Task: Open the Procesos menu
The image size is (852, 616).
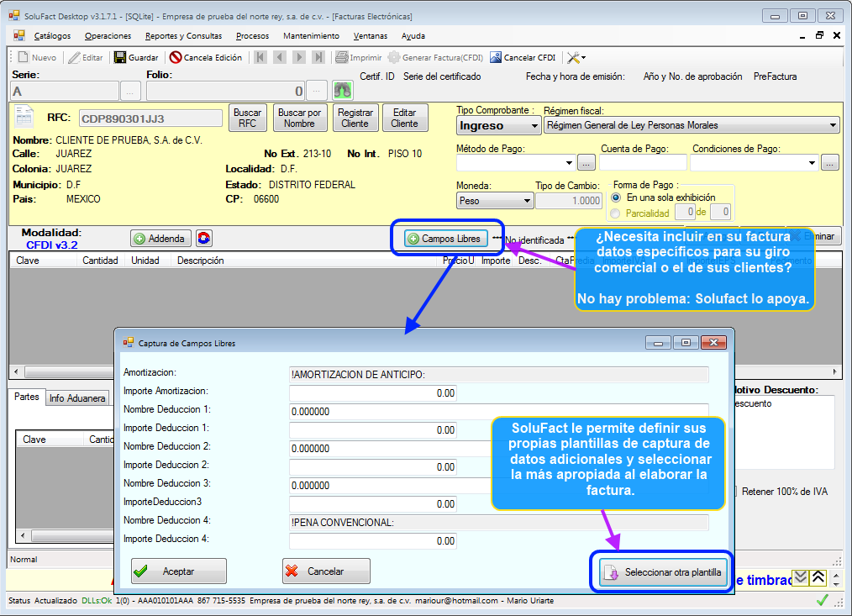Action: click(x=252, y=36)
